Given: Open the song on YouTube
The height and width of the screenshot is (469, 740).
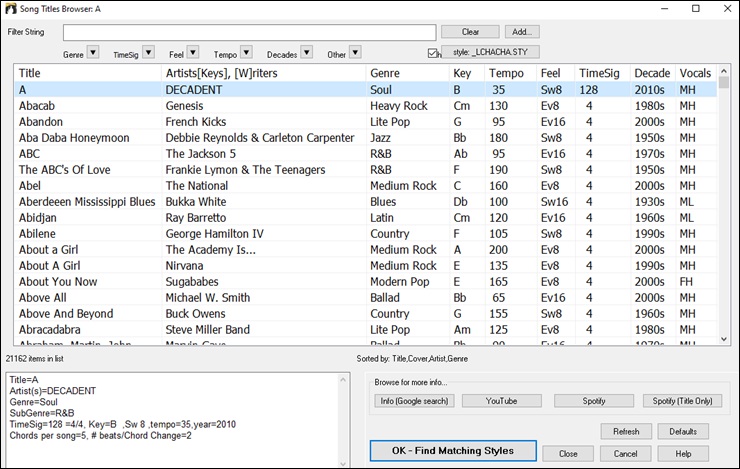Looking at the screenshot, I should tap(501, 401).
